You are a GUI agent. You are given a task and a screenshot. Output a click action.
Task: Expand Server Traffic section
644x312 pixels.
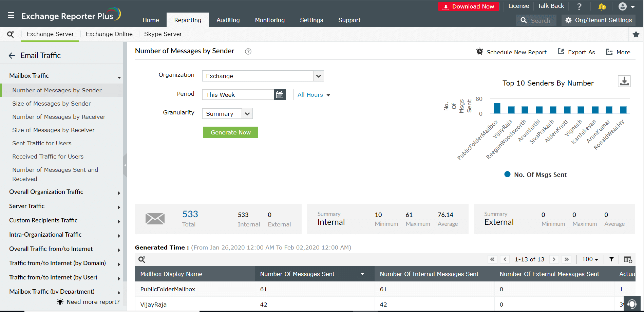[119, 207]
